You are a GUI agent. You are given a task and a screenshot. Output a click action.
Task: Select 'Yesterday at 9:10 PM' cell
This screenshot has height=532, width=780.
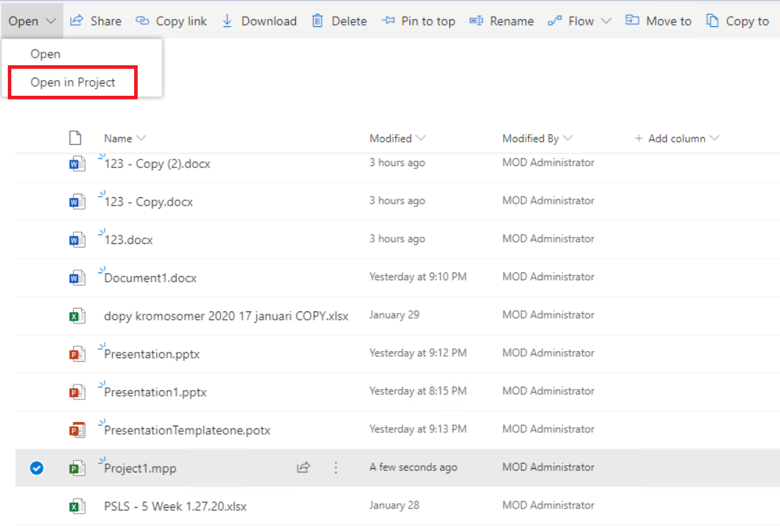tap(418, 277)
